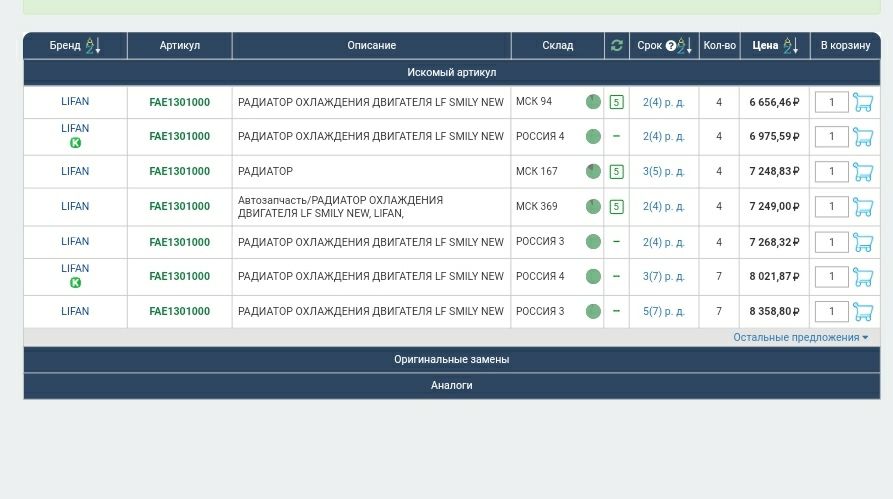Open article FAE1301000 in МСК 94 row

point(179,103)
